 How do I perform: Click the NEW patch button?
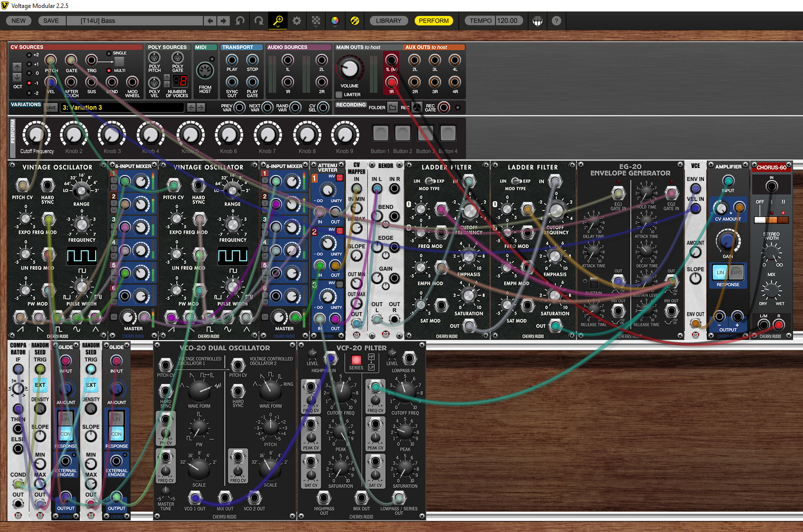point(18,20)
